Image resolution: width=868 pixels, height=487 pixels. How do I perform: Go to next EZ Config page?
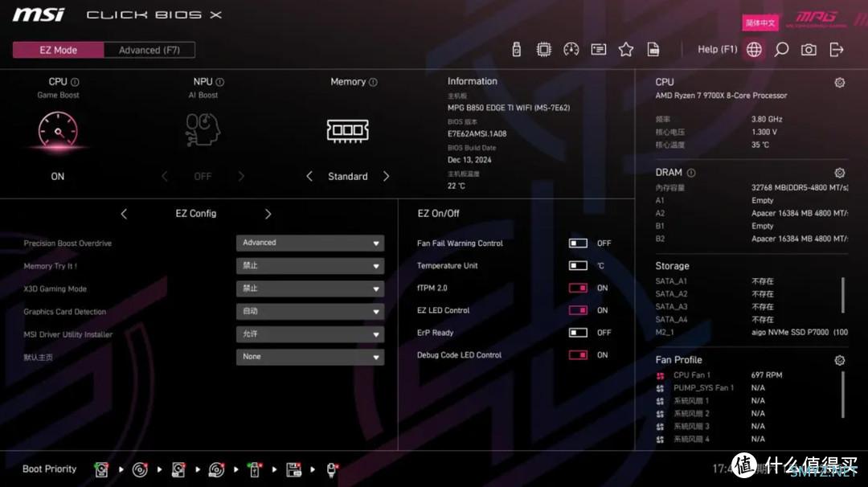point(268,214)
